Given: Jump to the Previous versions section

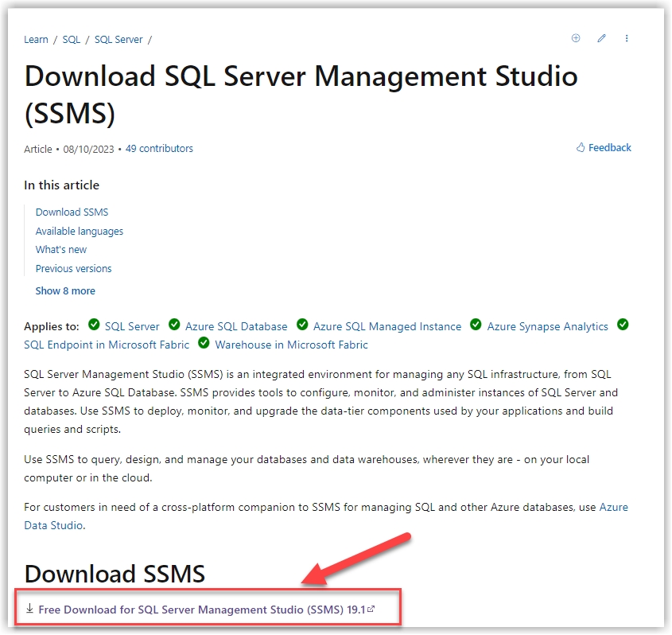Looking at the screenshot, I should point(73,268).
